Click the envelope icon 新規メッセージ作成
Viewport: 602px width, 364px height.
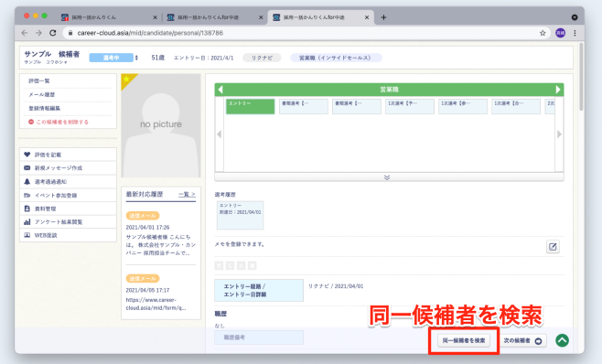[x=27, y=167]
